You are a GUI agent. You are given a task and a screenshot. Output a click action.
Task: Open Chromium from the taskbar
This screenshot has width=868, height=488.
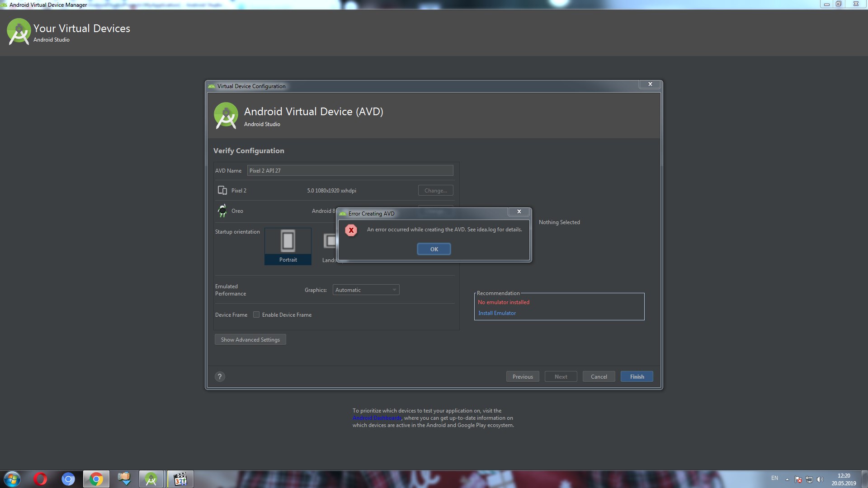click(68, 479)
